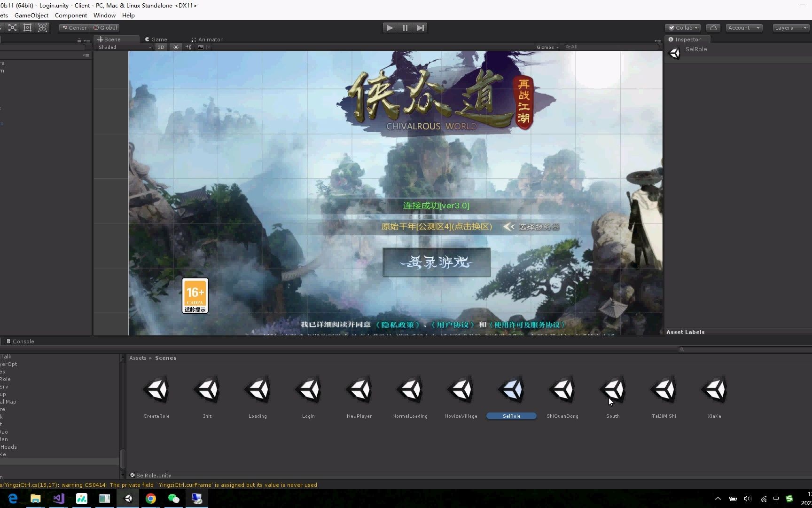Image resolution: width=812 pixels, height=508 pixels.
Task: Click 登录游戏 login button in scene
Action: pyautogui.click(x=437, y=262)
